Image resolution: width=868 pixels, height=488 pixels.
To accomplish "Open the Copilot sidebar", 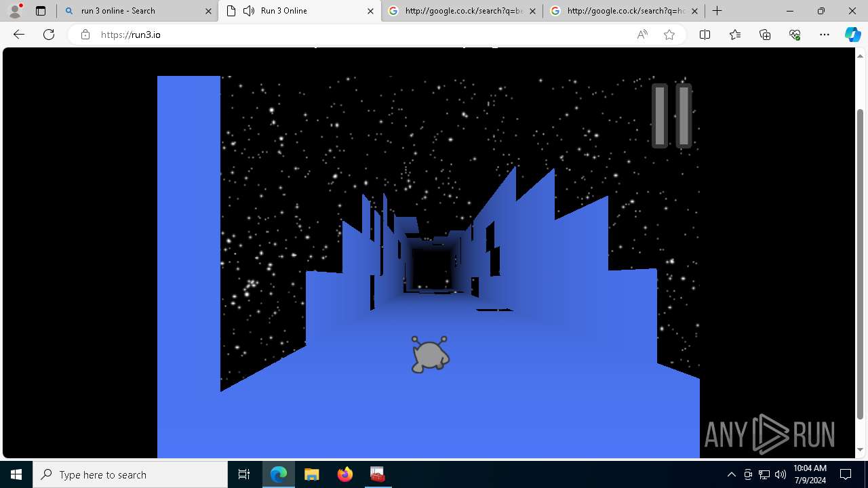I will pos(852,35).
